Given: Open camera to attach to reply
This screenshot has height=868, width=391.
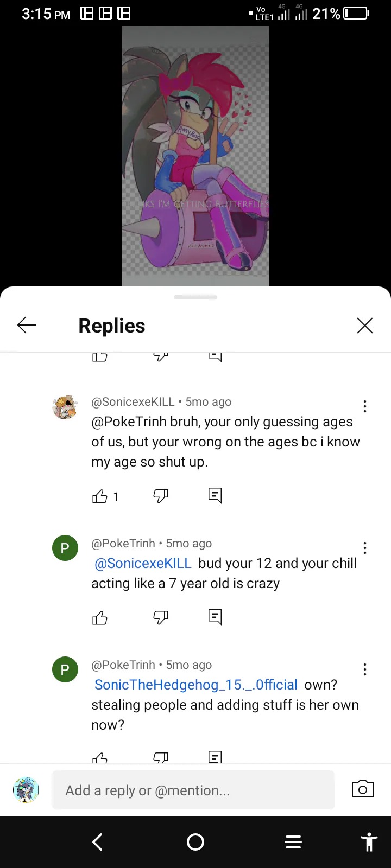Looking at the screenshot, I should 363,789.
